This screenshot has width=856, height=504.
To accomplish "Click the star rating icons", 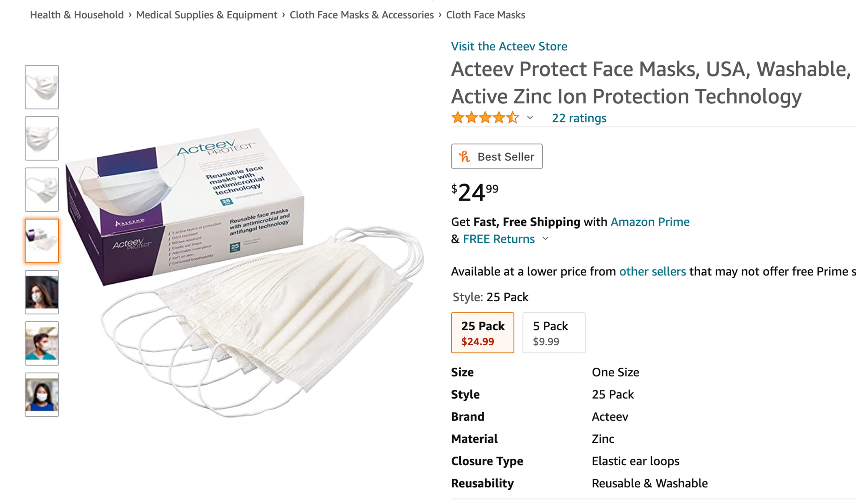I will (x=485, y=118).
